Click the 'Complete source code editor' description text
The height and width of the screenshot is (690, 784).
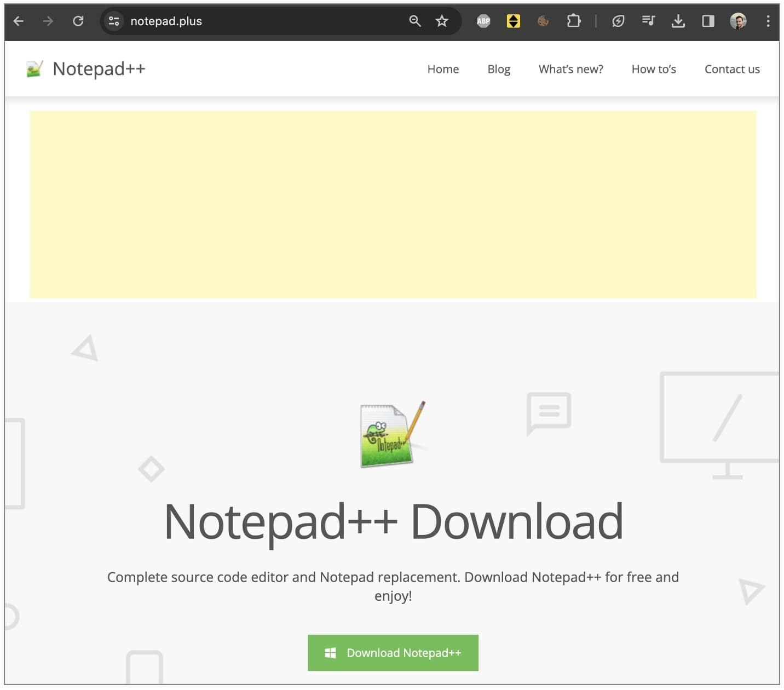coord(393,586)
